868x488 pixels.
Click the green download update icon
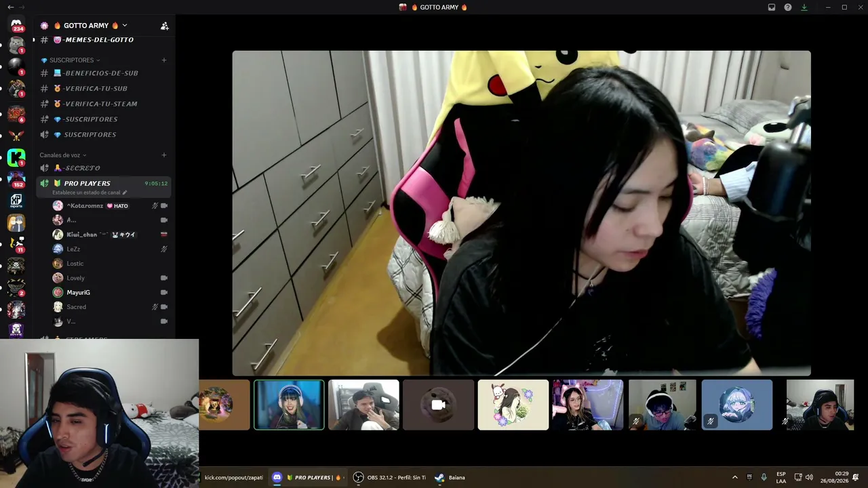point(804,7)
